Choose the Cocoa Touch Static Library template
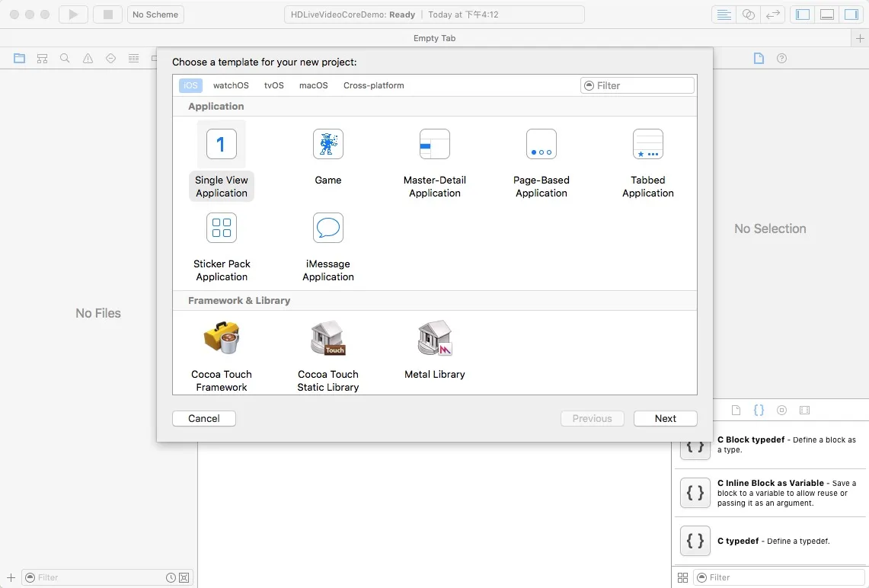The image size is (869, 588). point(328,356)
